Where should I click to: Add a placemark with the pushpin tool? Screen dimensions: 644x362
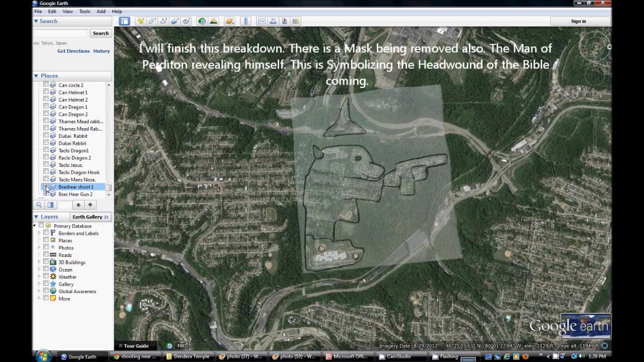[x=140, y=21]
